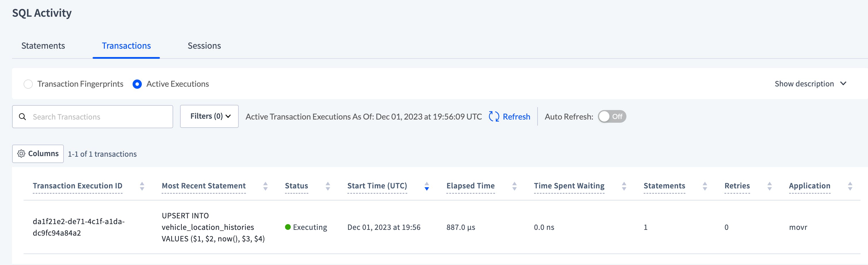Screen dimensions: 868x265
Task: Sort by Transaction Execution ID column
Action: 142,186
